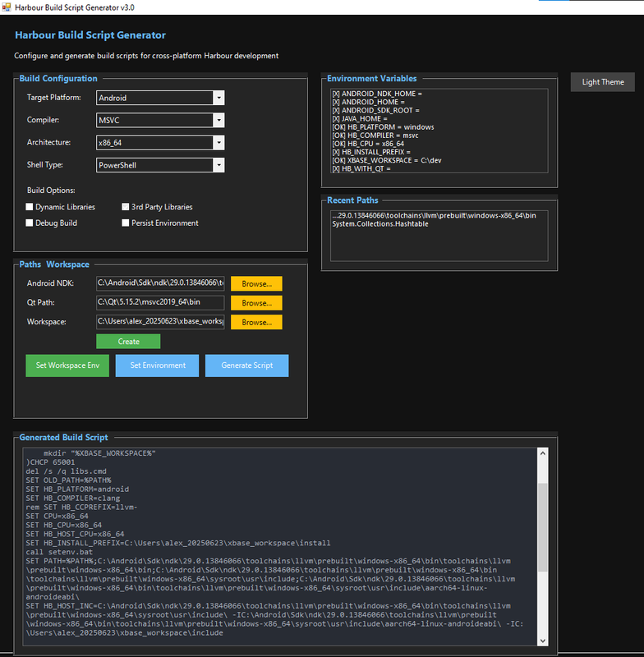
Task: Click the green Create button
Action: tap(128, 342)
